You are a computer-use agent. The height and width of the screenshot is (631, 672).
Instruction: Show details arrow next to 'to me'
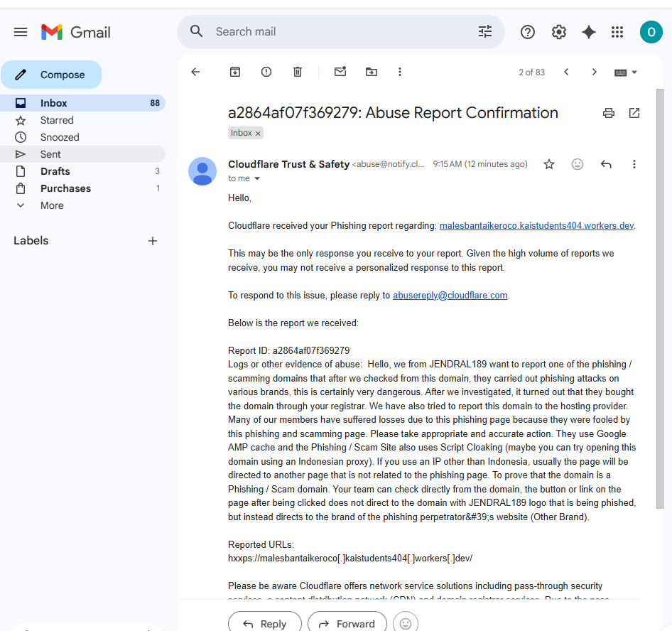(x=257, y=178)
